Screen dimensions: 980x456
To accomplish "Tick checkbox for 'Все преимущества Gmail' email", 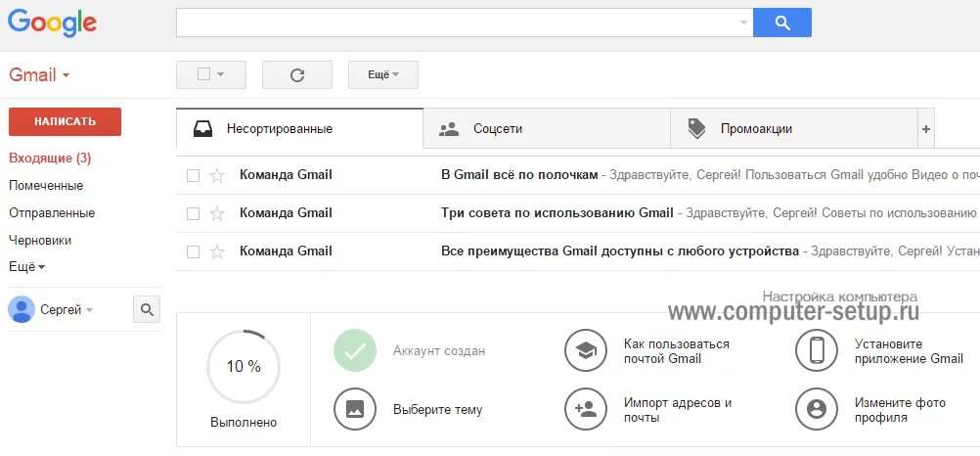I will [x=193, y=252].
